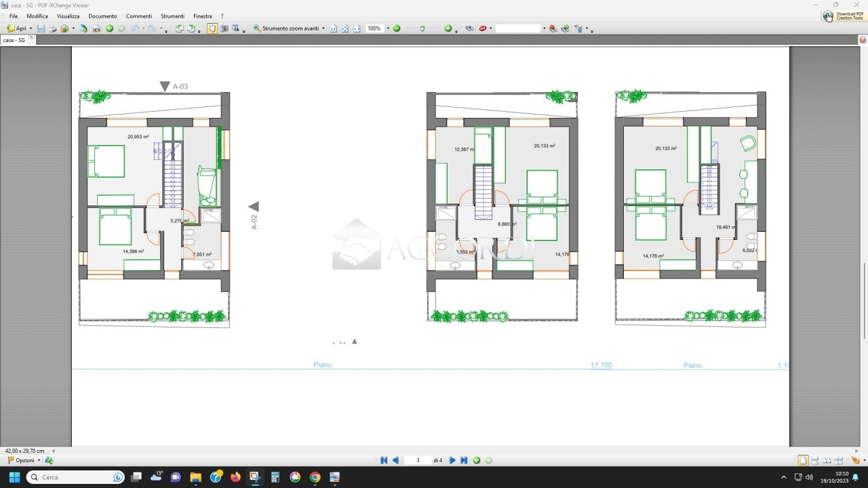This screenshot has width=868, height=488.
Task: Click the green zoom in plus button
Action: [x=448, y=28]
